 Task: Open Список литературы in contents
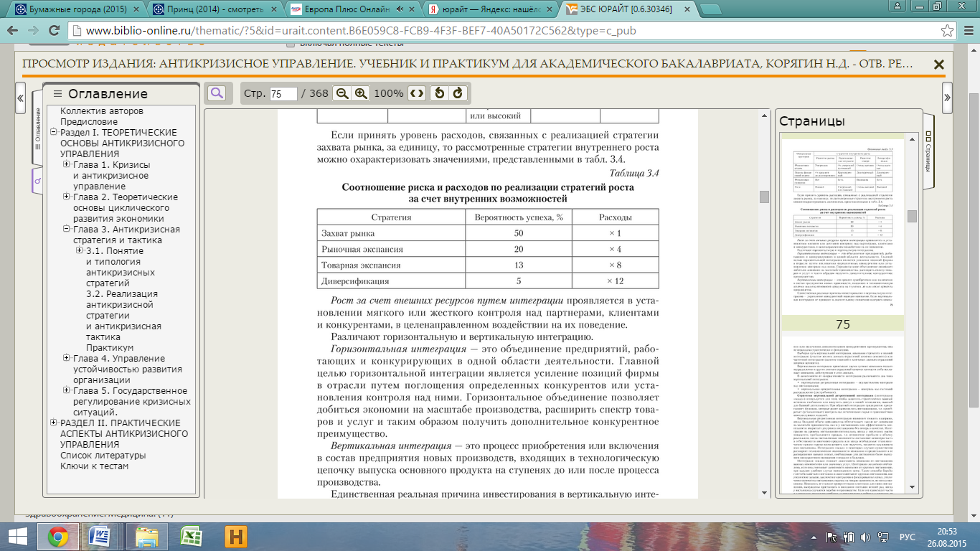[x=103, y=456]
